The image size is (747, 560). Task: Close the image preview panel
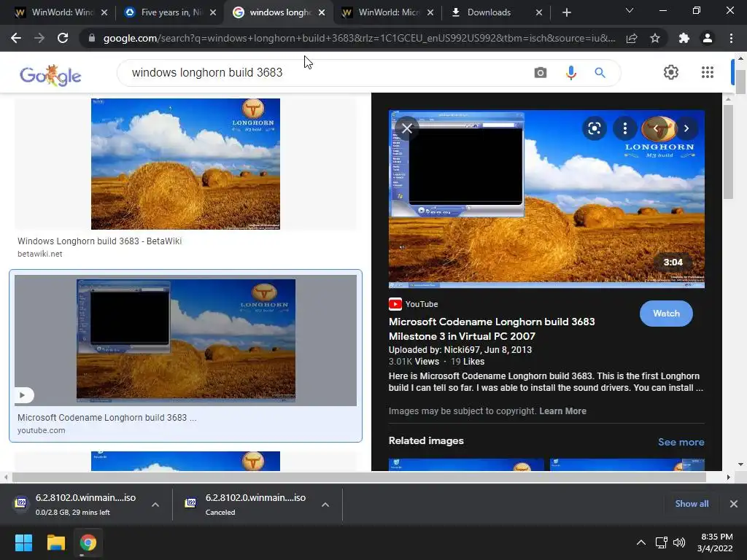(407, 128)
